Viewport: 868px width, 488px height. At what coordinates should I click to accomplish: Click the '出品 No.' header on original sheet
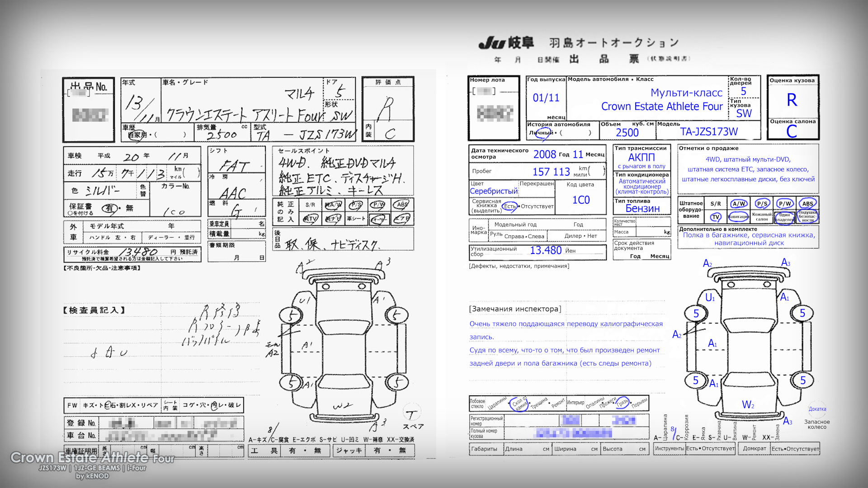click(89, 86)
